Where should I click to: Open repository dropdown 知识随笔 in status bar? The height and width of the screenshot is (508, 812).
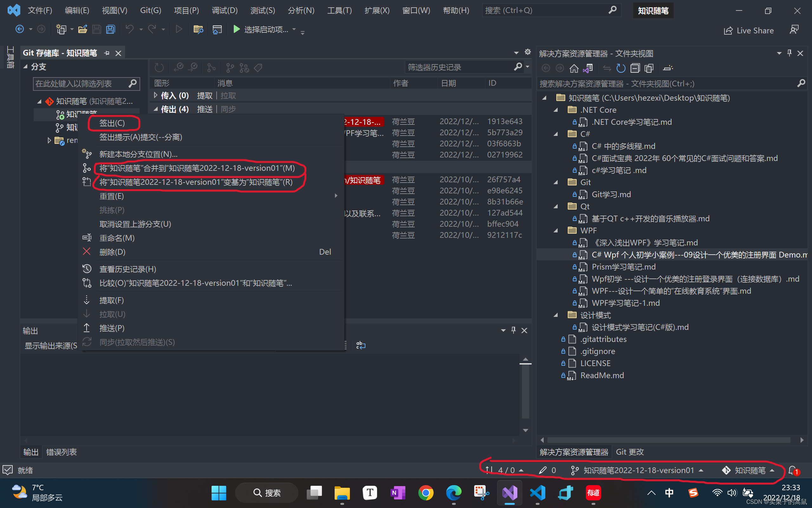pyautogui.click(x=748, y=470)
